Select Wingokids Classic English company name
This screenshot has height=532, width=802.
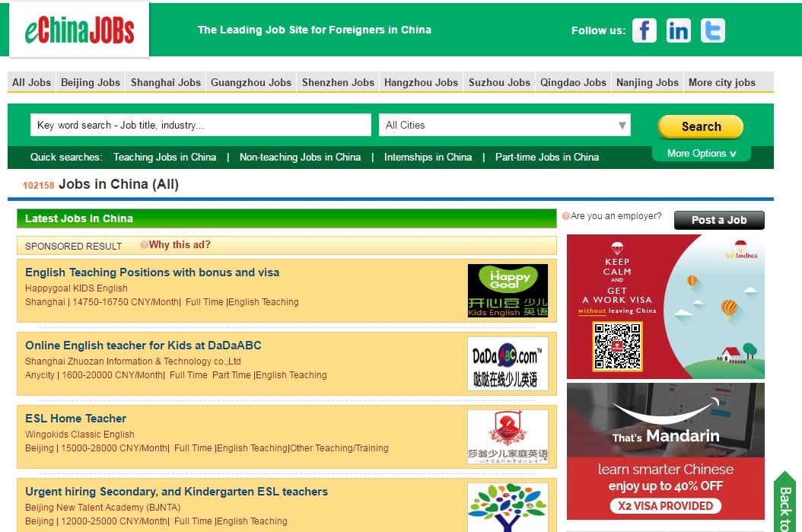[x=80, y=435]
